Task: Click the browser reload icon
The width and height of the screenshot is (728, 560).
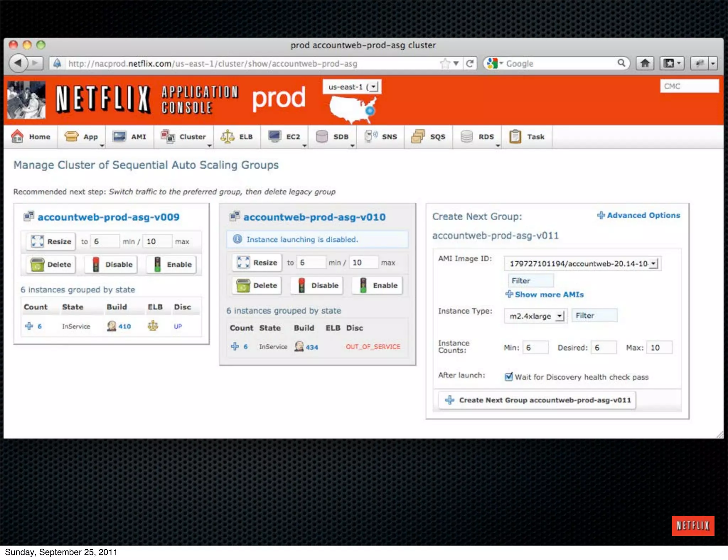Action: pyautogui.click(x=470, y=64)
